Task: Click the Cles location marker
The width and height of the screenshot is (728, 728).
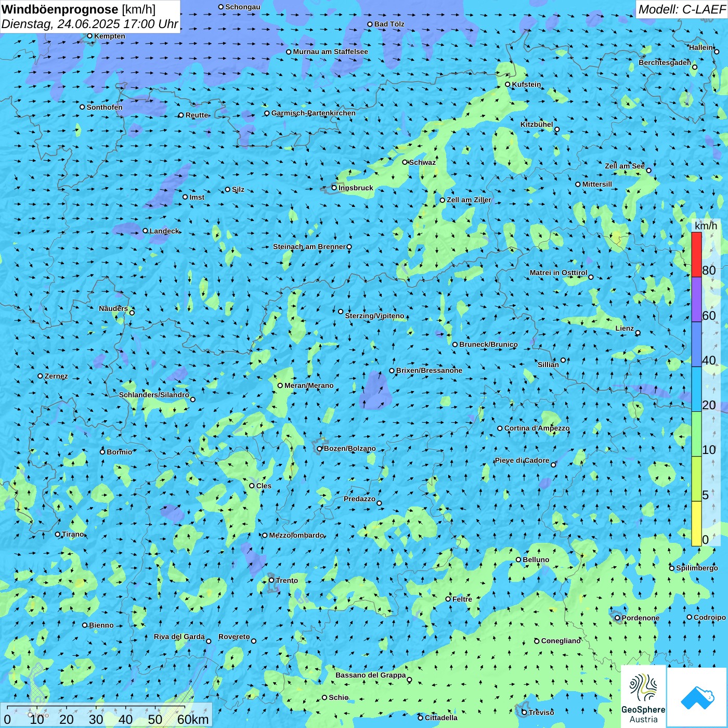Action: point(252,486)
